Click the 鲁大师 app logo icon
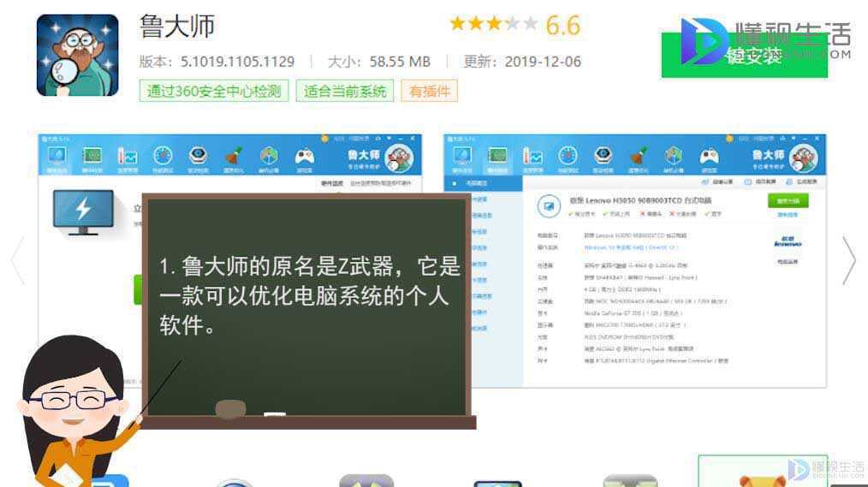Viewport: 868px width, 487px height. [x=78, y=56]
